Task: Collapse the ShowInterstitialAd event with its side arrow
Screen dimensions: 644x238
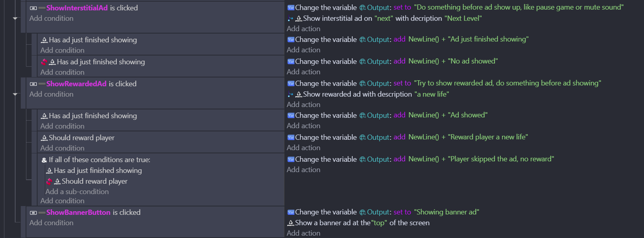Action: 15,18
